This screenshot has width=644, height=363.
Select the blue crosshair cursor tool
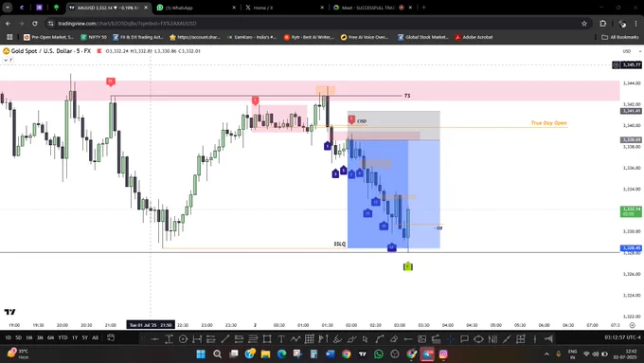point(451,339)
